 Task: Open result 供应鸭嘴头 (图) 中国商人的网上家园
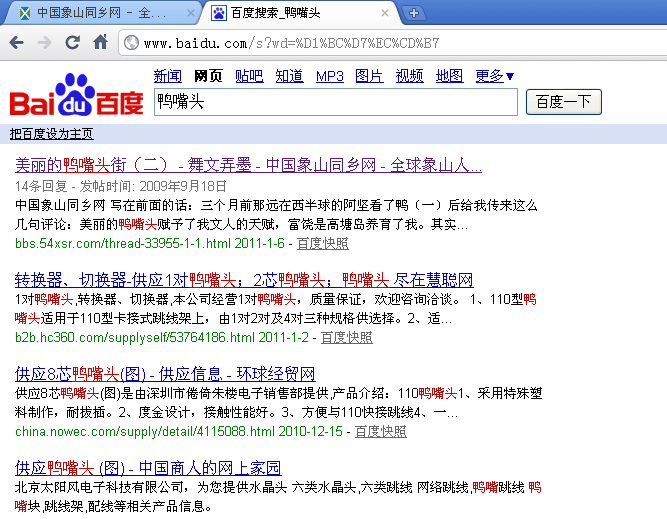(148, 468)
